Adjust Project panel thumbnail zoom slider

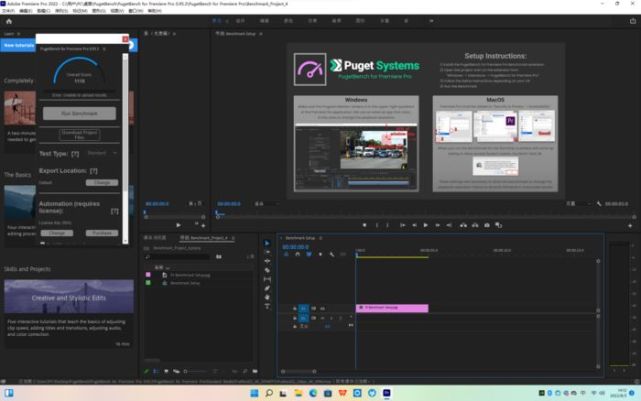coord(197,372)
